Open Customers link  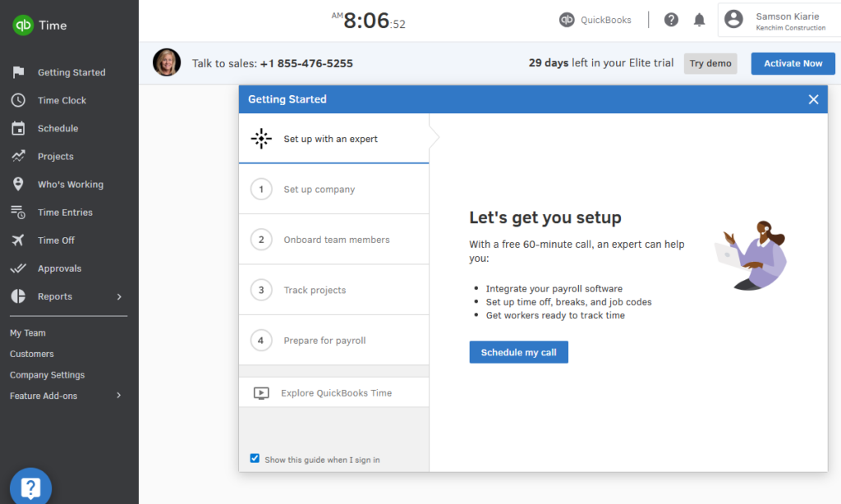click(32, 354)
